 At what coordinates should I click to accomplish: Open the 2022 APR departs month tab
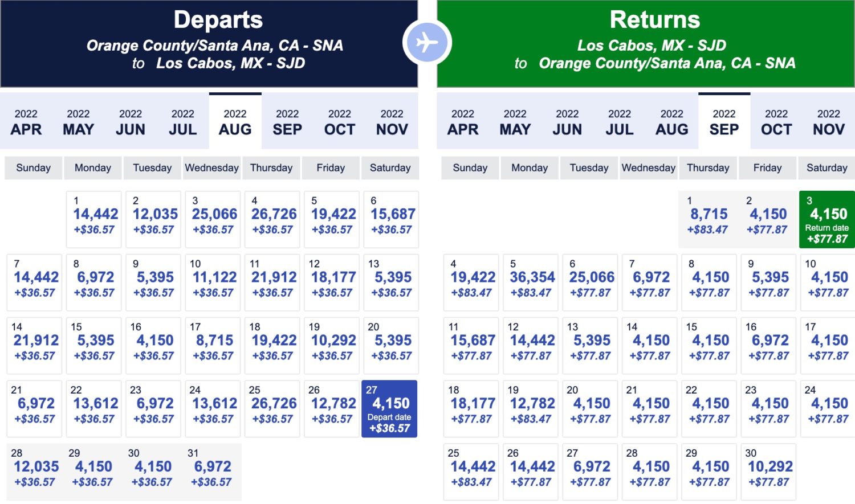[26, 121]
